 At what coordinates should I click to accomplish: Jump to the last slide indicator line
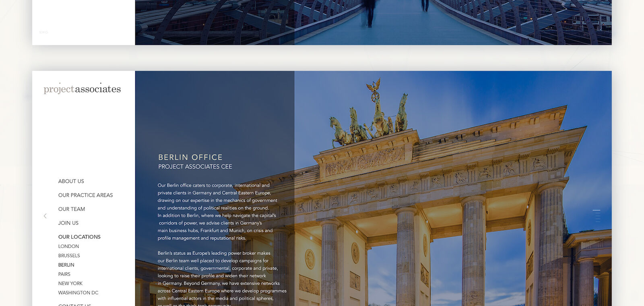click(x=598, y=221)
